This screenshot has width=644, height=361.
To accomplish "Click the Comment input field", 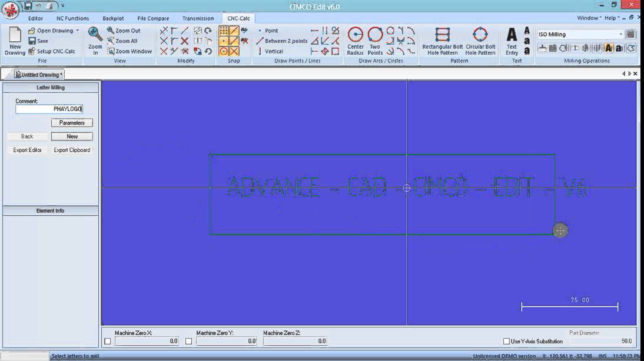I will [x=49, y=109].
